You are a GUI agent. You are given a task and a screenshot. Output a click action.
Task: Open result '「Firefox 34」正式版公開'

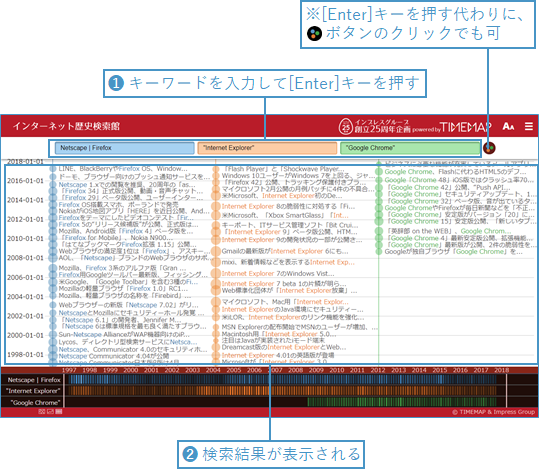click(x=132, y=191)
